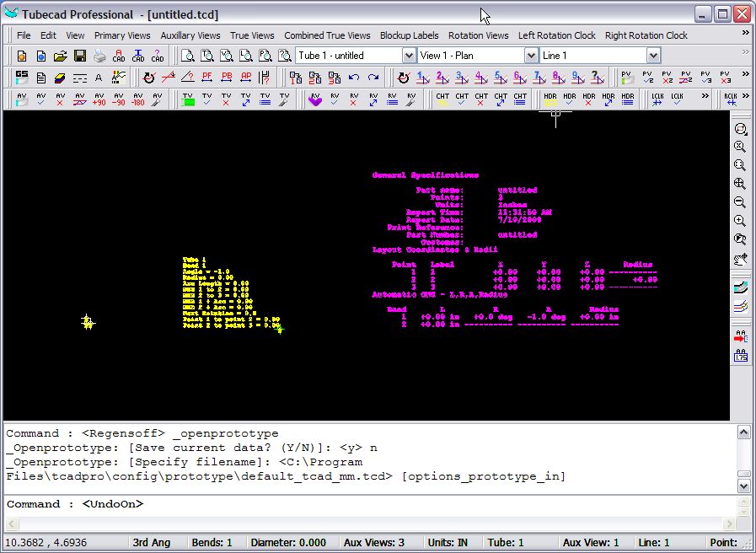Open Rotation Views menu
This screenshot has width=756, height=553.
pos(478,35)
